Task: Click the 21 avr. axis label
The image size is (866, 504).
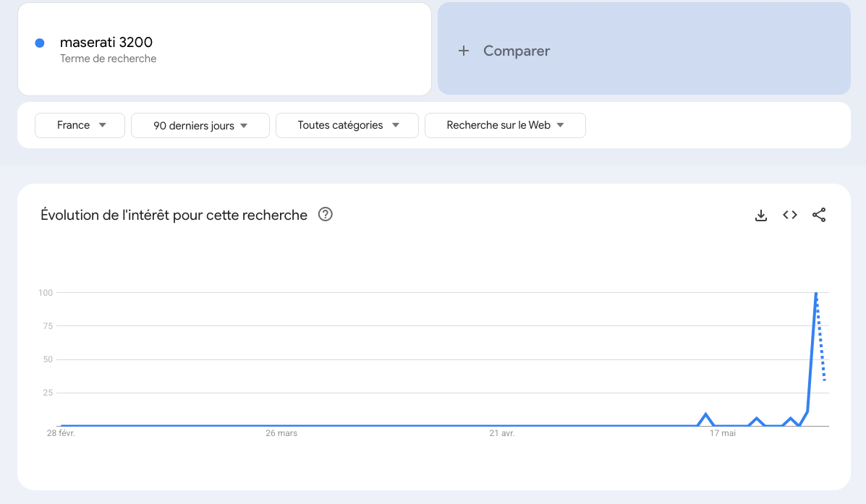Action: [501, 433]
